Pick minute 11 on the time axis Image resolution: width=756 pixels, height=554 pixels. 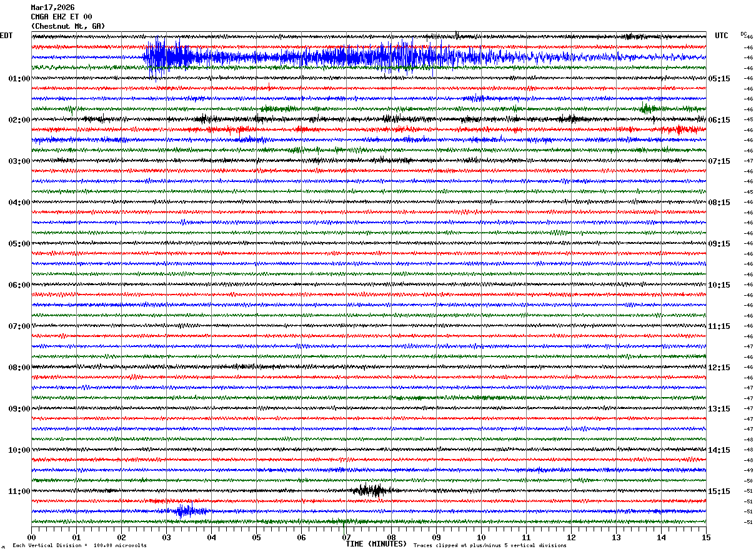[526, 537]
